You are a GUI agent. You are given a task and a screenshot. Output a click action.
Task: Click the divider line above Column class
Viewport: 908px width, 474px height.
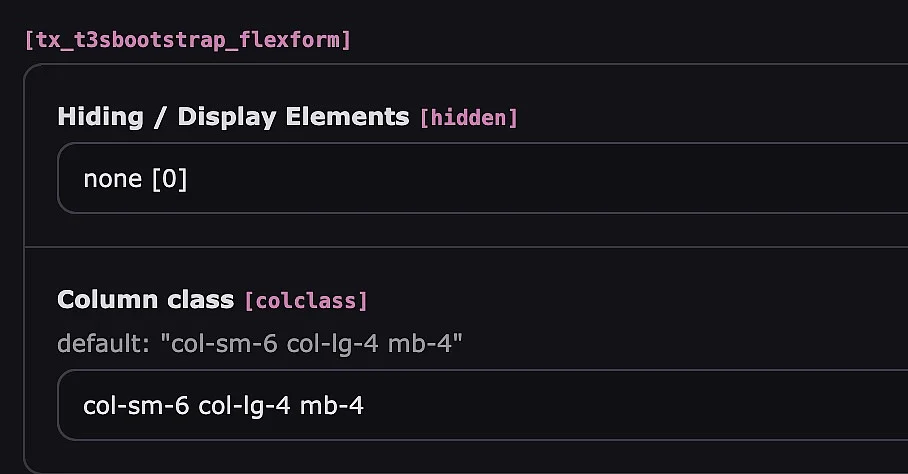point(465,246)
